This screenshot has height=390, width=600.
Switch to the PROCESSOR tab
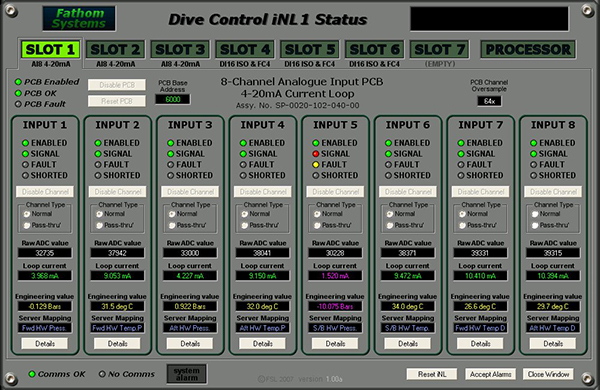point(528,49)
